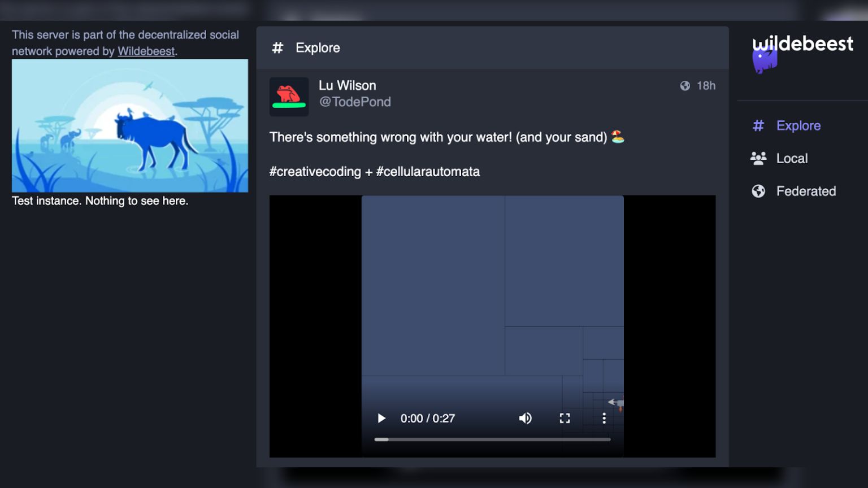The height and width of the screenshot is (488, 868).
Task: Click the text 'Test instance. Nothing to see here.'
Action: (100, 201)
